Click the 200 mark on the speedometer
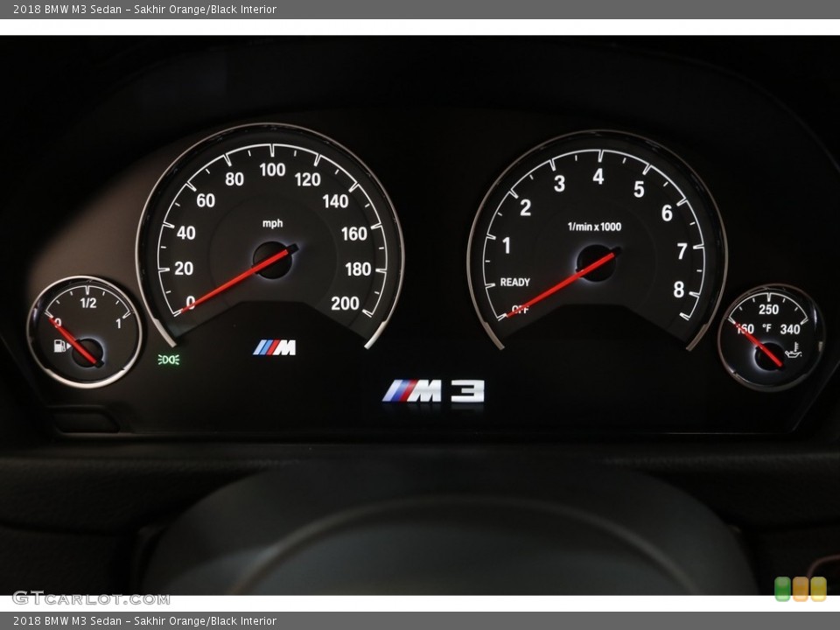This screenshot has width=840, height=630. [x=345, y=304]
